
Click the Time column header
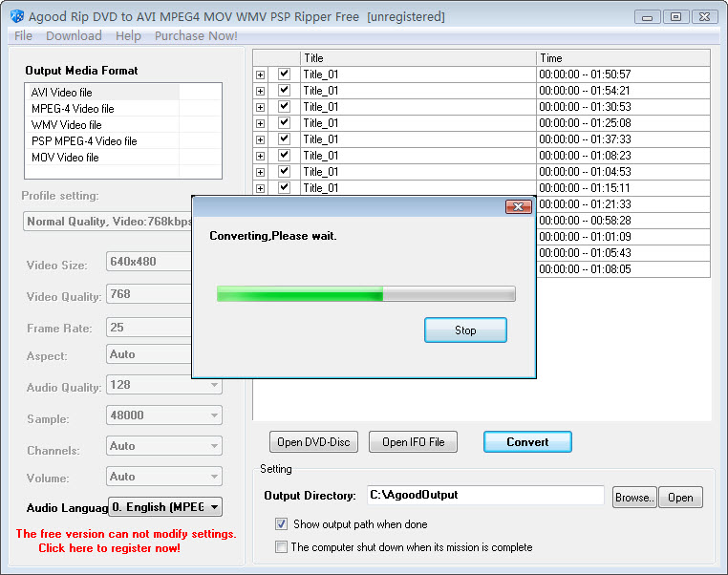tap(623, 58)
